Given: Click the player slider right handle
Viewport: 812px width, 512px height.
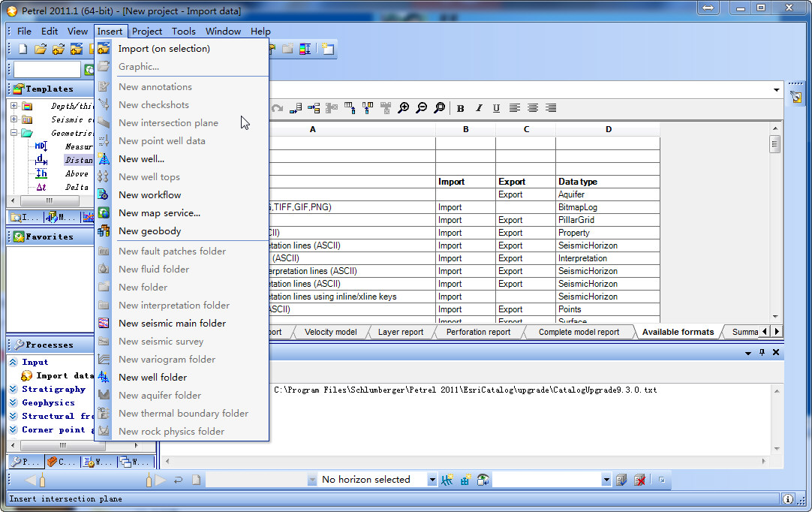Looking at the screenshot, I should [149, 480].
